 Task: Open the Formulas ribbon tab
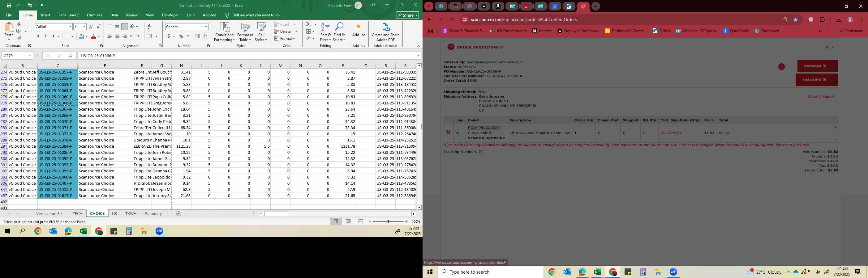click(94, 15)
